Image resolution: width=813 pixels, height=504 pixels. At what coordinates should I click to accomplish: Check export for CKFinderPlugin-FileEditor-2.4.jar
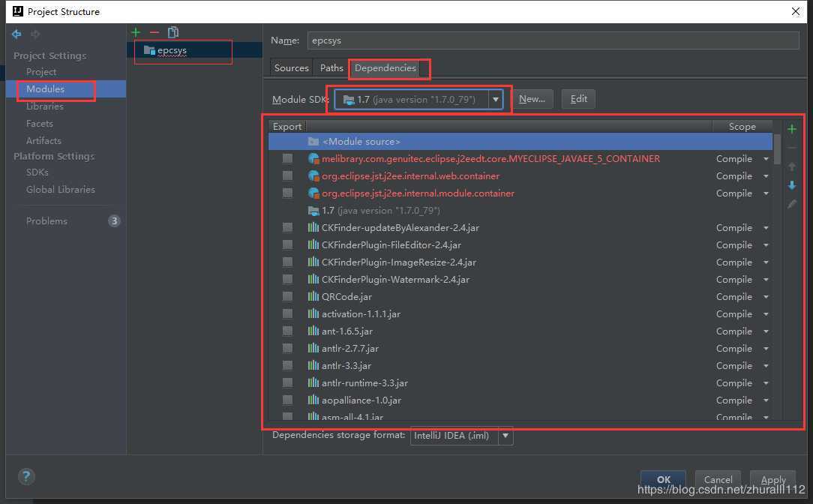click(x=287, y=244)
